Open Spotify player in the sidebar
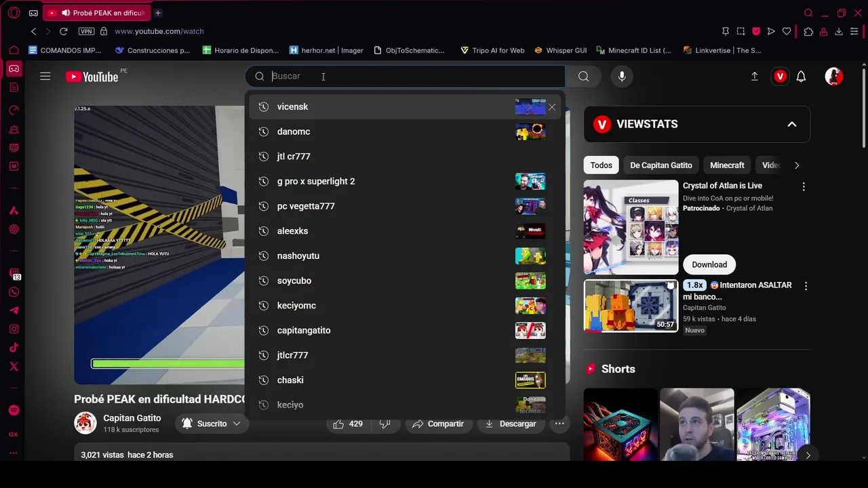868x488 pixels. point(14,411)
